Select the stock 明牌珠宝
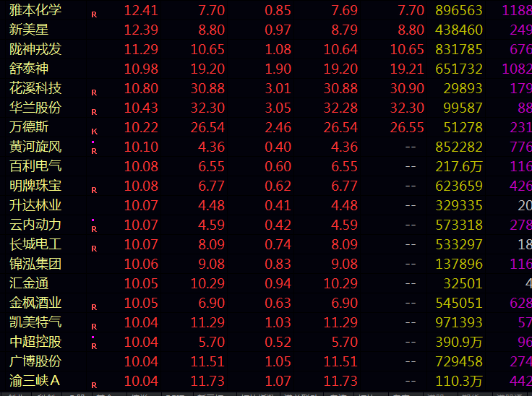Viewport: 532px width, 396px height. coord(35,186)
